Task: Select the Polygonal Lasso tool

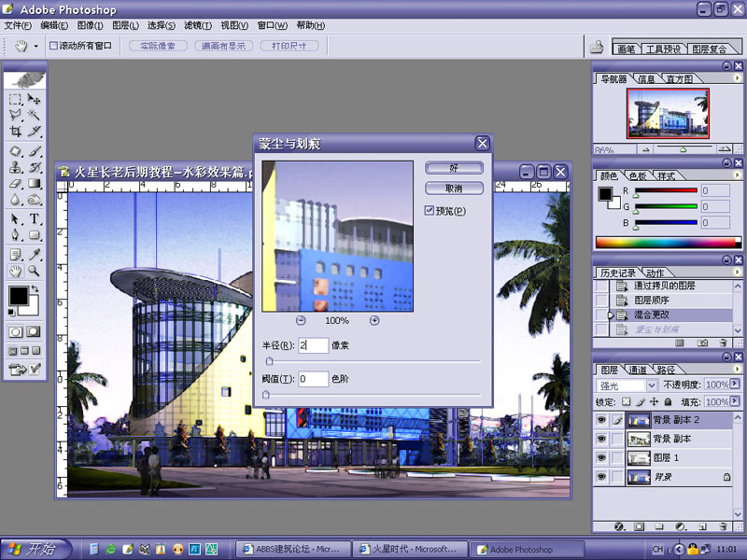Action: pos(15,115)
